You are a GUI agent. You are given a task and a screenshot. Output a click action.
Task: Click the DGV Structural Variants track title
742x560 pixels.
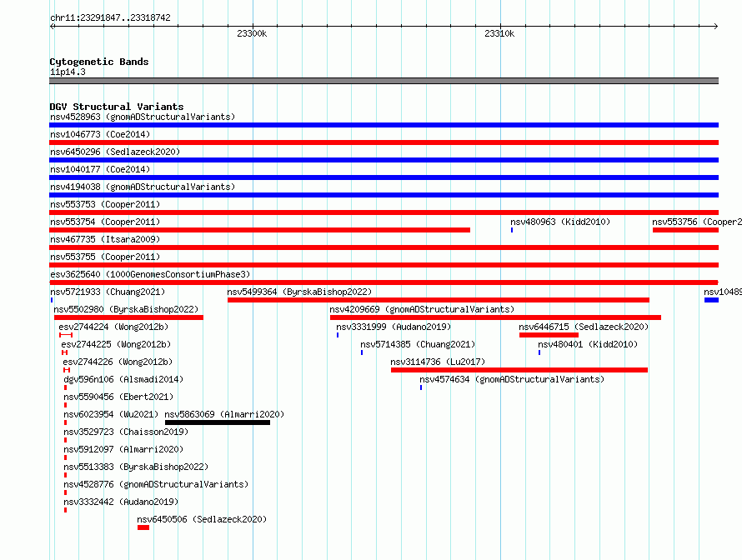point(117,107)
